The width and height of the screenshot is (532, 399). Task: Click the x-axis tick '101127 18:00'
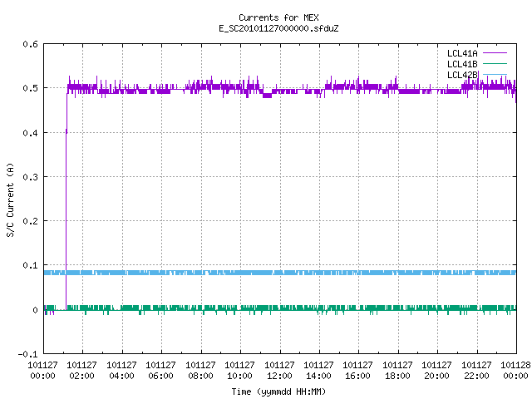coord(397,371)
